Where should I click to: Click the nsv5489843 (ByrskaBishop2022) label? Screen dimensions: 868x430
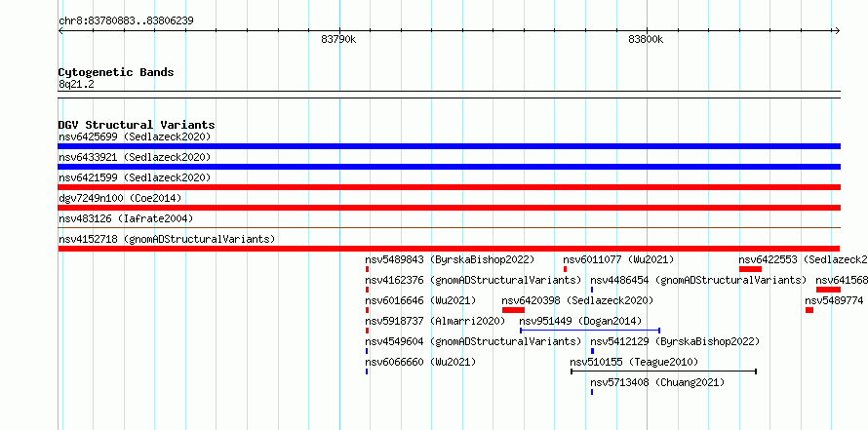450,259
